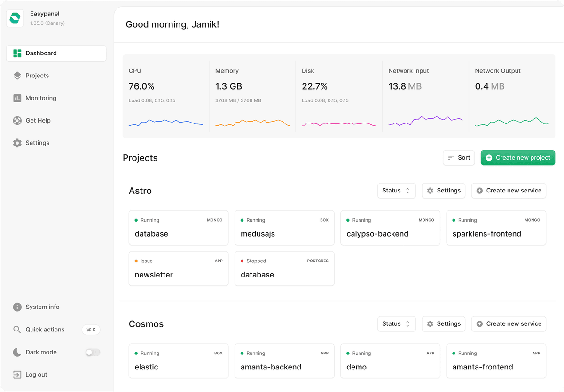Click the Monitoring chart icon
Image resolution: width=564 pixels, height=392 pixels.
(x=17, y=98)
